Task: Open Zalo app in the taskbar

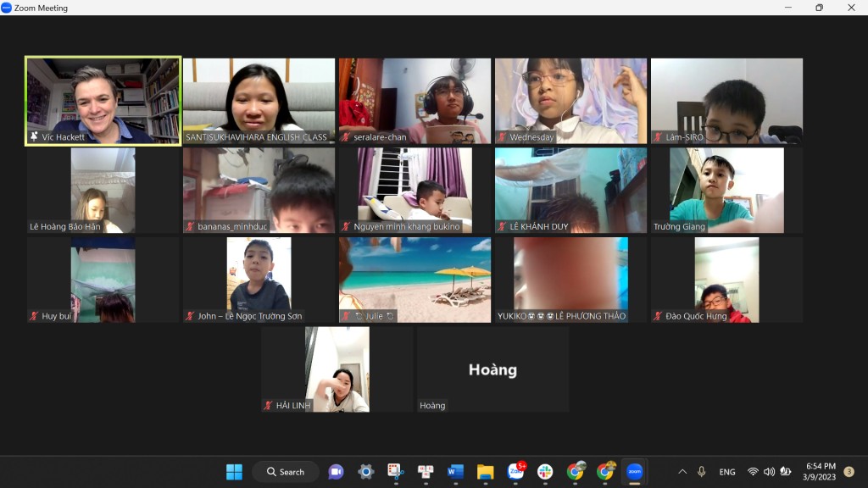Action: 515,472
